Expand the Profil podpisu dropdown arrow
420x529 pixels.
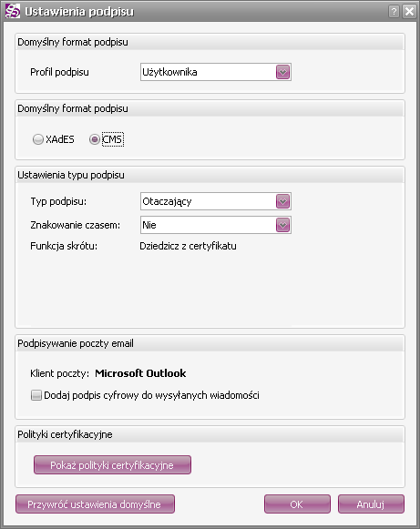coord(282,72)
